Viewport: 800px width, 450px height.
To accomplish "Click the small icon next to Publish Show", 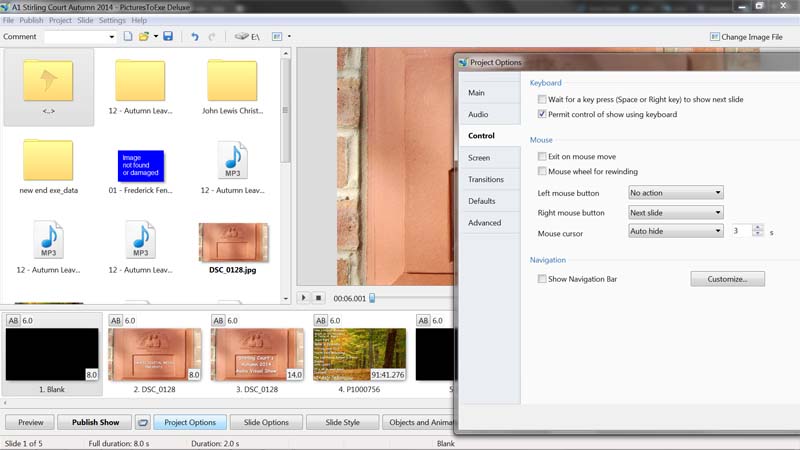I will [142, 422].
